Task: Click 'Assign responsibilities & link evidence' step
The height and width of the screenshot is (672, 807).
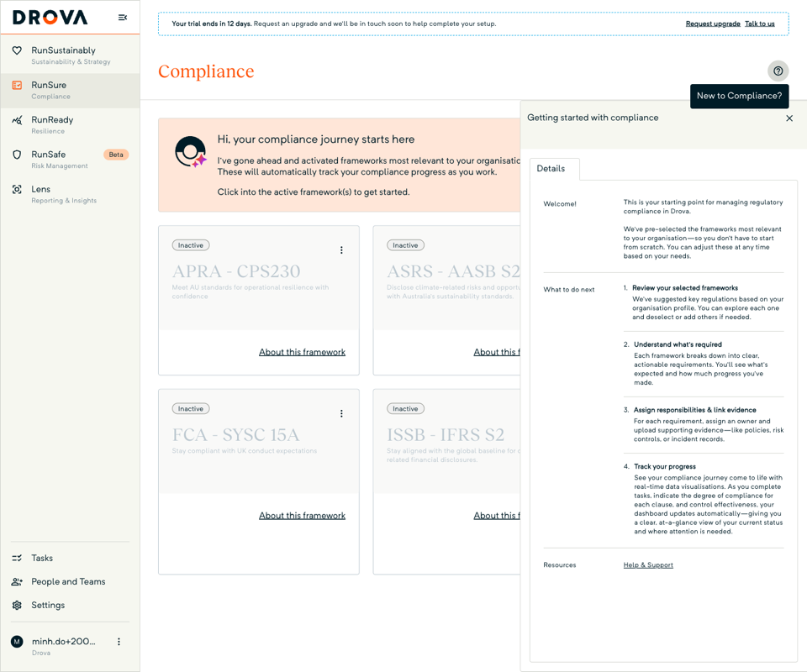Action: (695, 410)
